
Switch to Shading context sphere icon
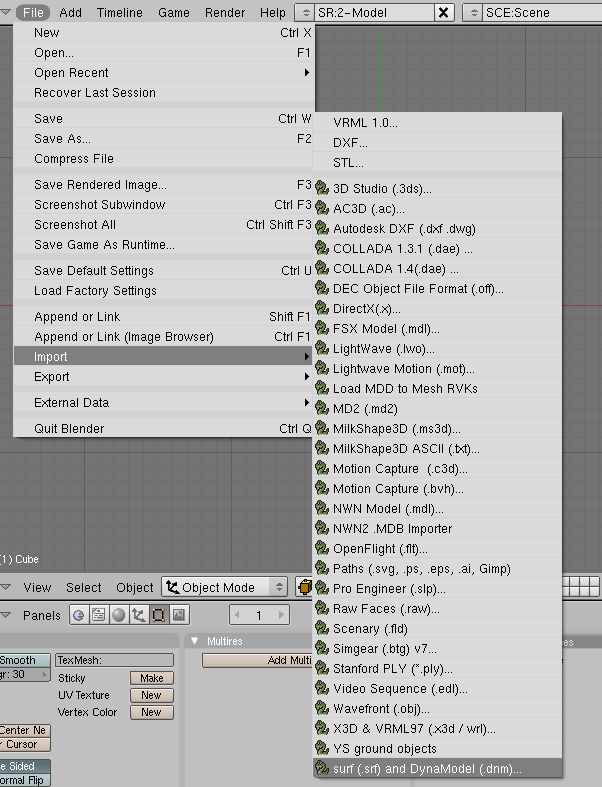tap(118, 615)
